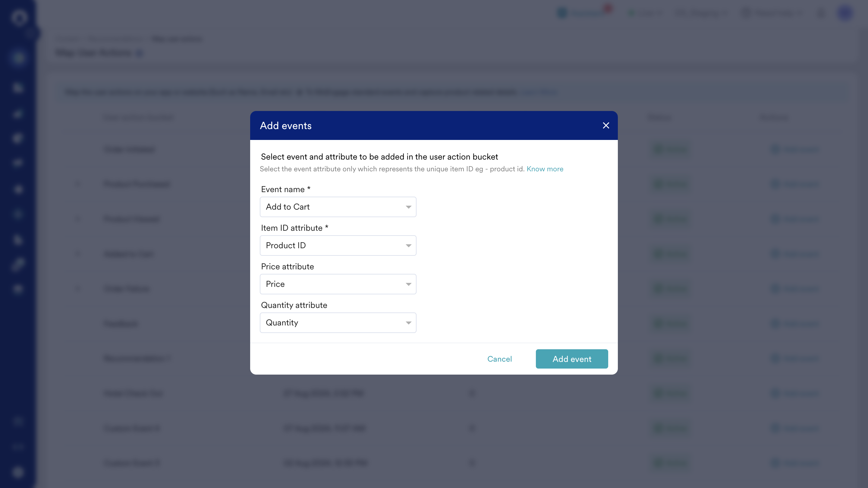Open the blurred Learn more link in the banner

tap(539, 92)
